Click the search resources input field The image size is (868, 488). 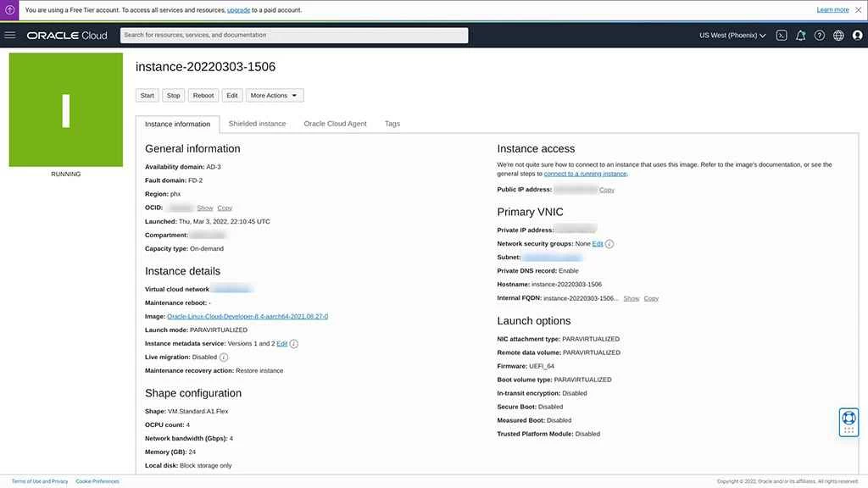coord(294,36)
